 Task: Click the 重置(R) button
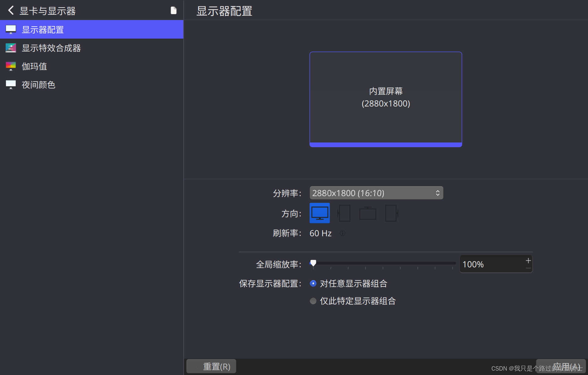[x=211, y=366]
